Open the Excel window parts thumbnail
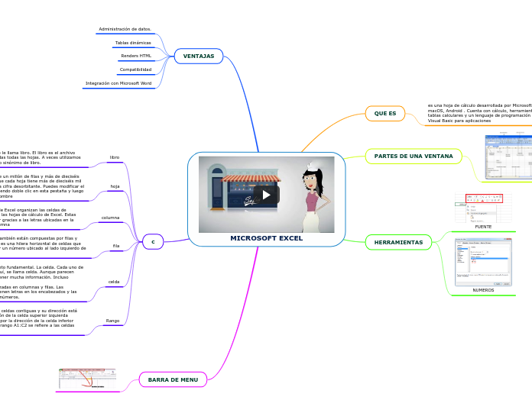Screen dimensions: 532x397 tap(505, 157)
